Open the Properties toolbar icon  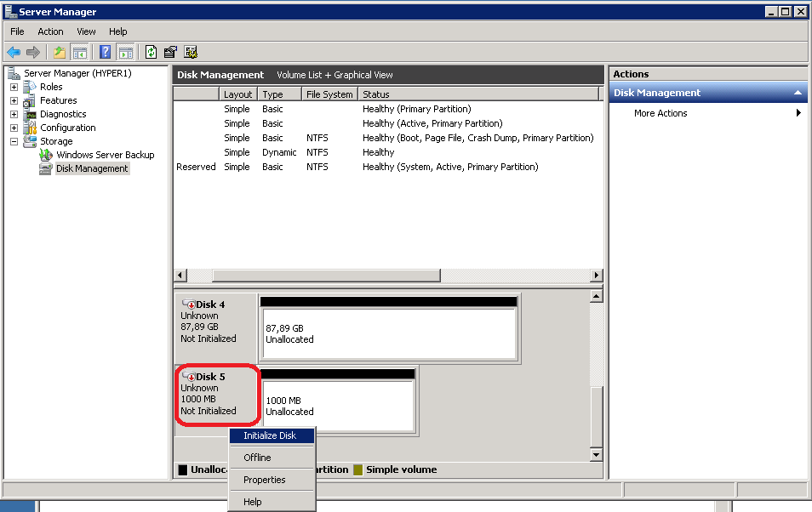tap(170, 52)
